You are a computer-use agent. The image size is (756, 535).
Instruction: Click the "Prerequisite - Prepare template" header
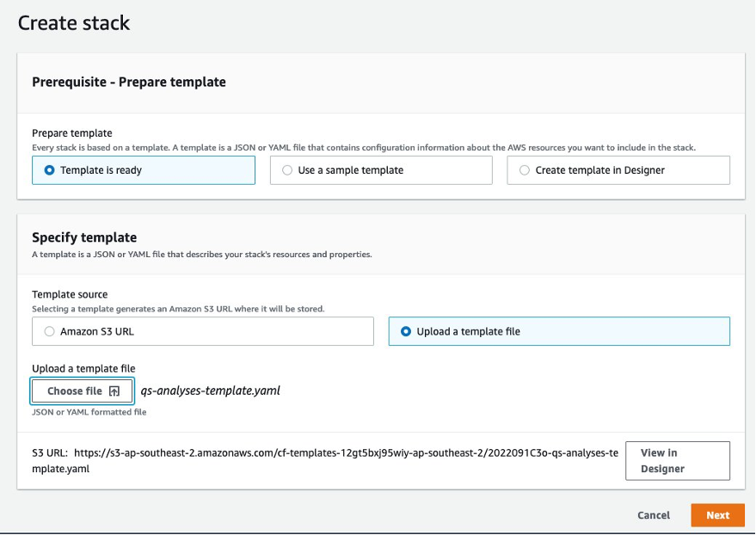tap(128, 82)
